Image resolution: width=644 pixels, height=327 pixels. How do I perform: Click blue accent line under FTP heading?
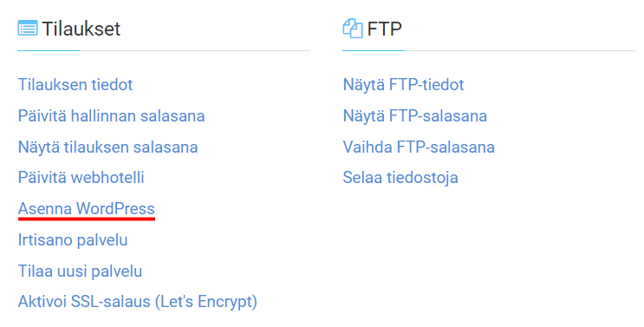click(374, 50)
